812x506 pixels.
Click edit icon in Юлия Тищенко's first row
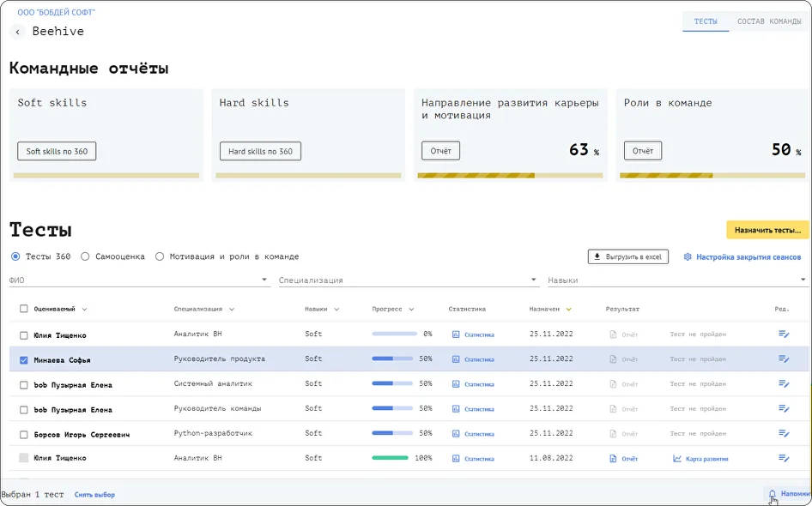click(783, 334)
